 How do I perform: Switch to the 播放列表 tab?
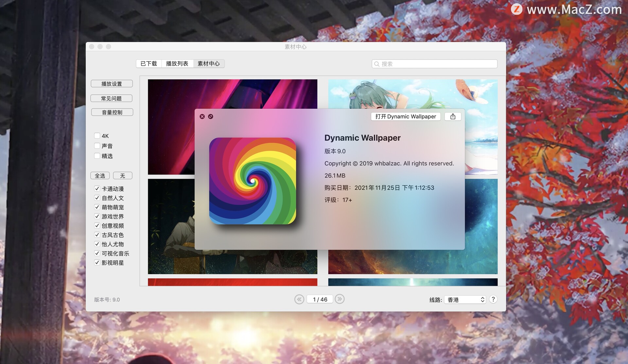coord(177,64)
